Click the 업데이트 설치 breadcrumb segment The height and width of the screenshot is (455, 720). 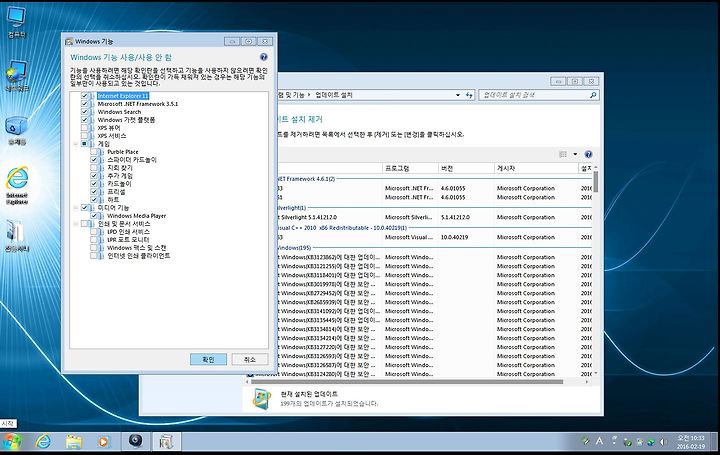point(334,95)
